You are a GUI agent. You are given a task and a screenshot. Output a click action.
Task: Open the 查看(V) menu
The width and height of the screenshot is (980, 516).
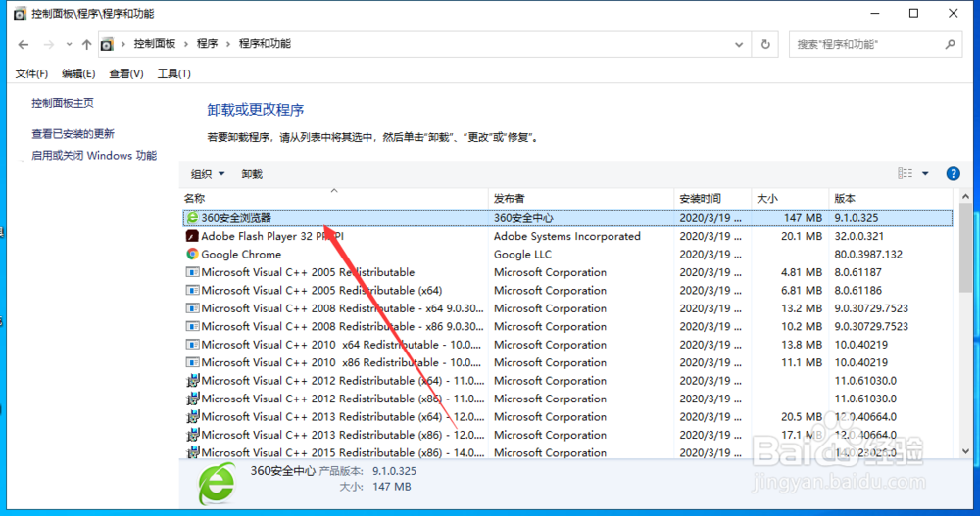[x=125, y=73]
